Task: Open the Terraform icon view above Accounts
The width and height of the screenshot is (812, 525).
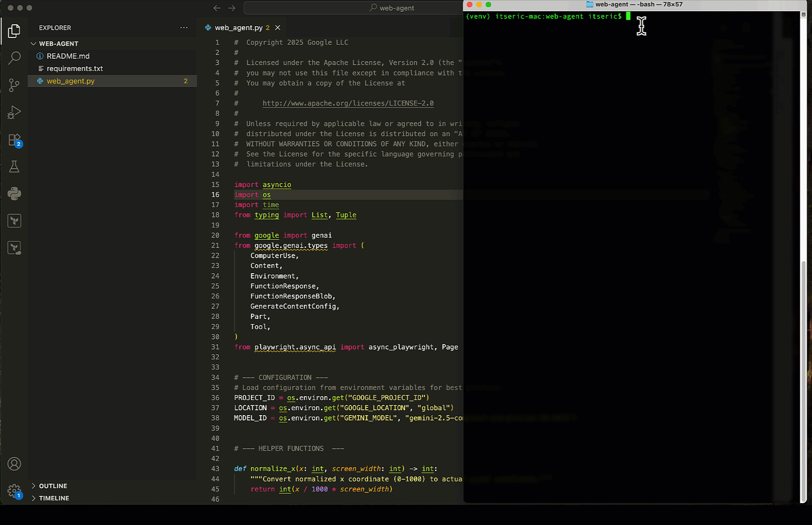Action: [14, 248]
